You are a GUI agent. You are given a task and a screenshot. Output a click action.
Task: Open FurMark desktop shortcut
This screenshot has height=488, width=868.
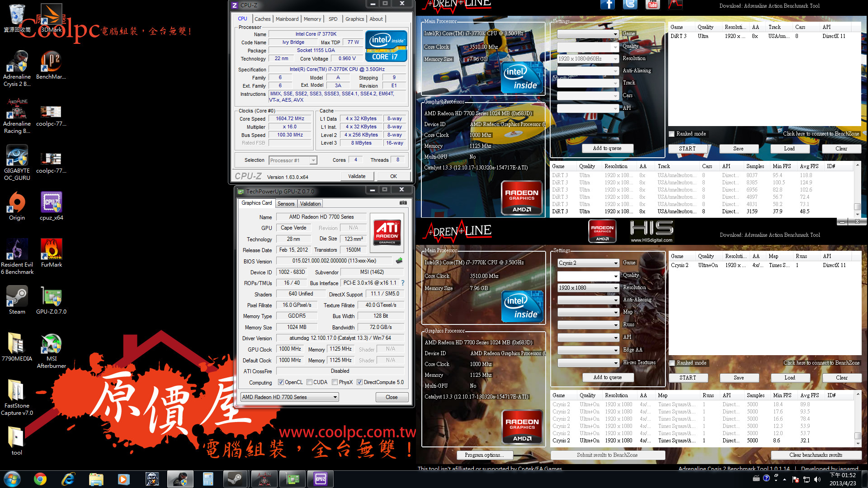[51, 253]
